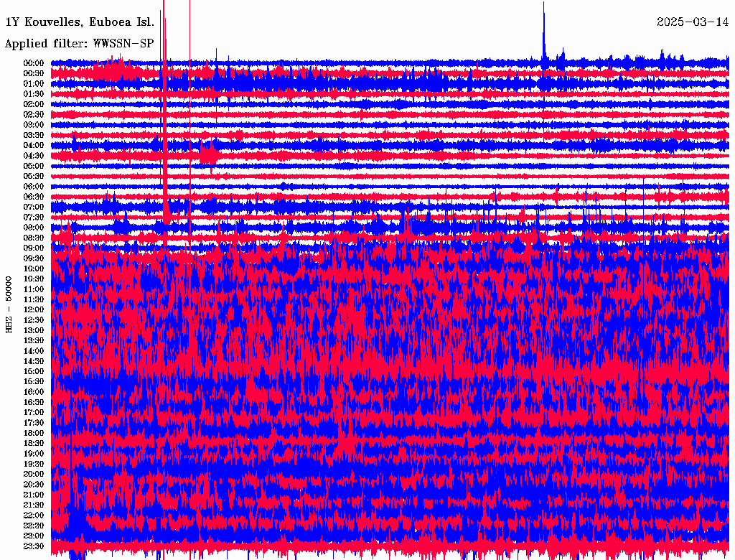Screen dimensions: 735x560
Task: Choose the 10:30 time label
Action: [34, 279]
